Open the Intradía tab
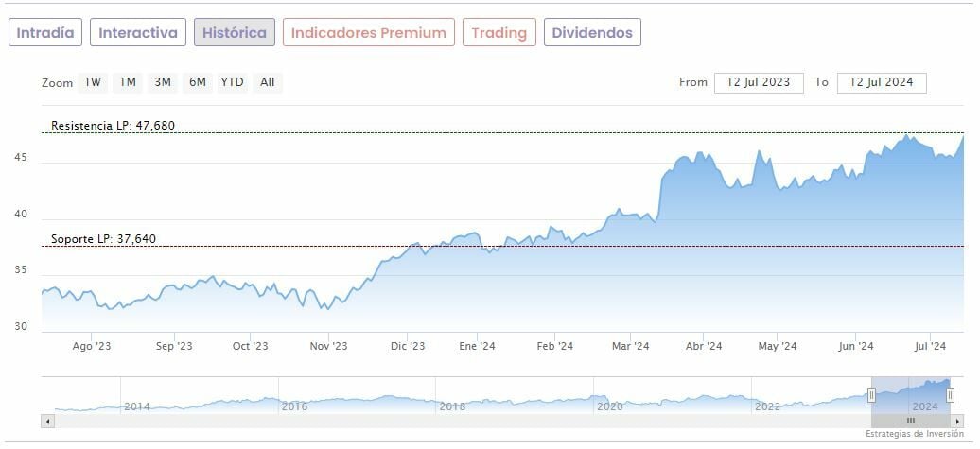 tap(45, 32)
